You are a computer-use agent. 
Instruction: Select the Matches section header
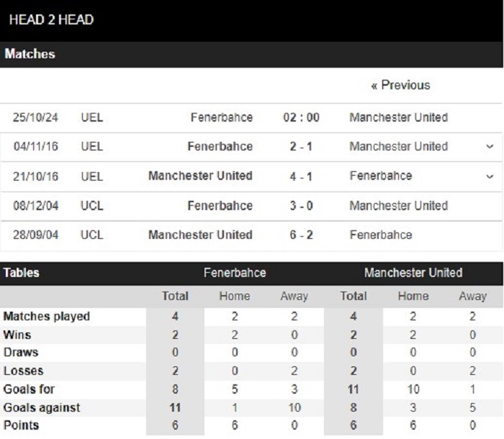point(30,54)
